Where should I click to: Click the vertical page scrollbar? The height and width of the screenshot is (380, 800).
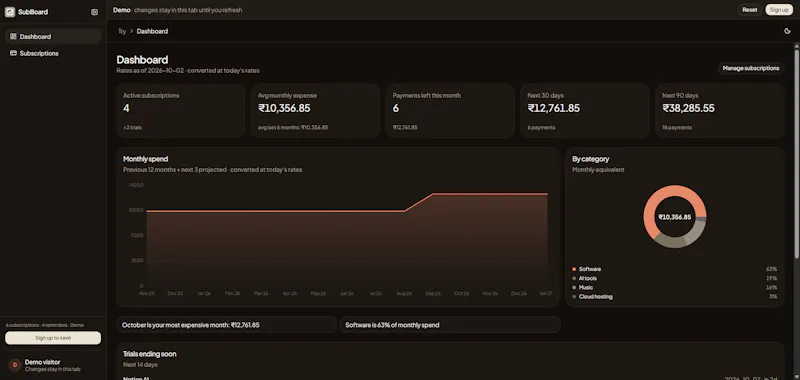[x=796, y=153]
